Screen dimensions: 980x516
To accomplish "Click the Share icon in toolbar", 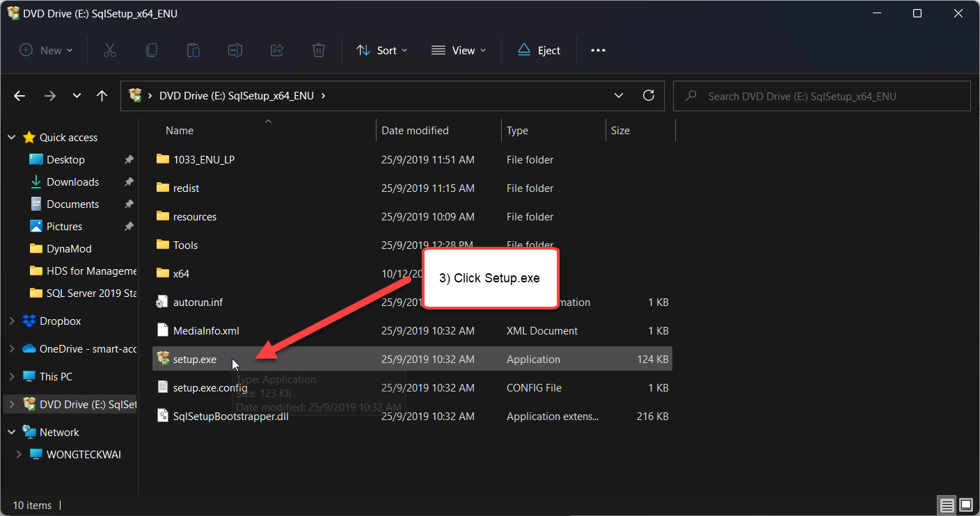I will [x=277, y=50].
